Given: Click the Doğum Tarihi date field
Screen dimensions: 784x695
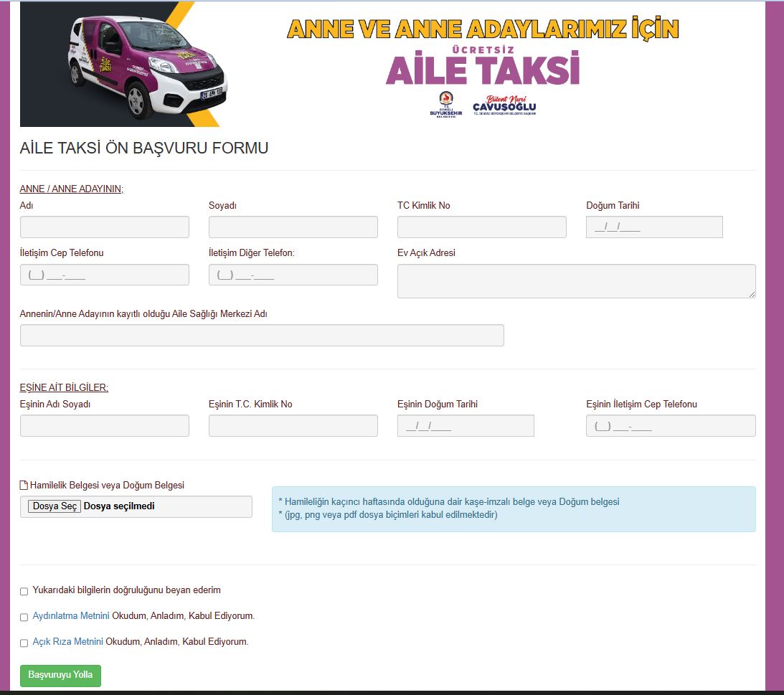Looking at the screenshot, I should [653, 227].
